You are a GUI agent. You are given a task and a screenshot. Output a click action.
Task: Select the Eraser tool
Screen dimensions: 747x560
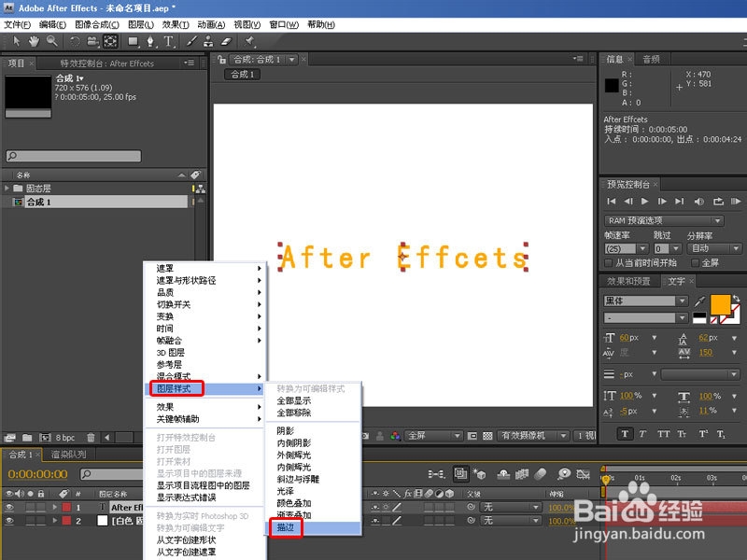pyautogui.click(x=226, y=41)
